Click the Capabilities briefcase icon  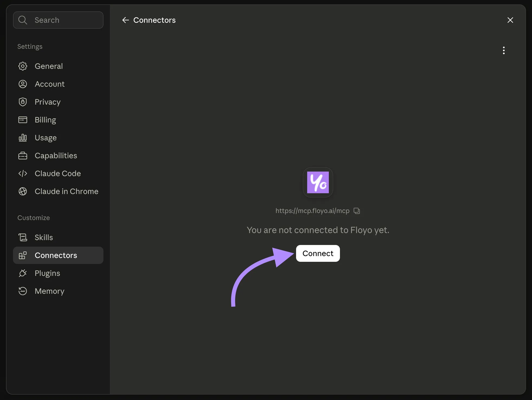click(23, 156)
